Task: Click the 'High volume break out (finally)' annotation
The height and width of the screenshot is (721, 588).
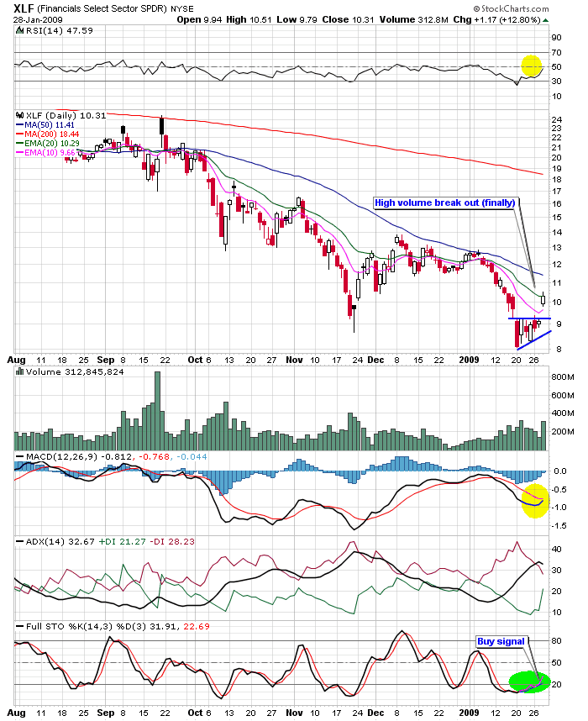Action: pyautogui.click(x=445, y=203)
